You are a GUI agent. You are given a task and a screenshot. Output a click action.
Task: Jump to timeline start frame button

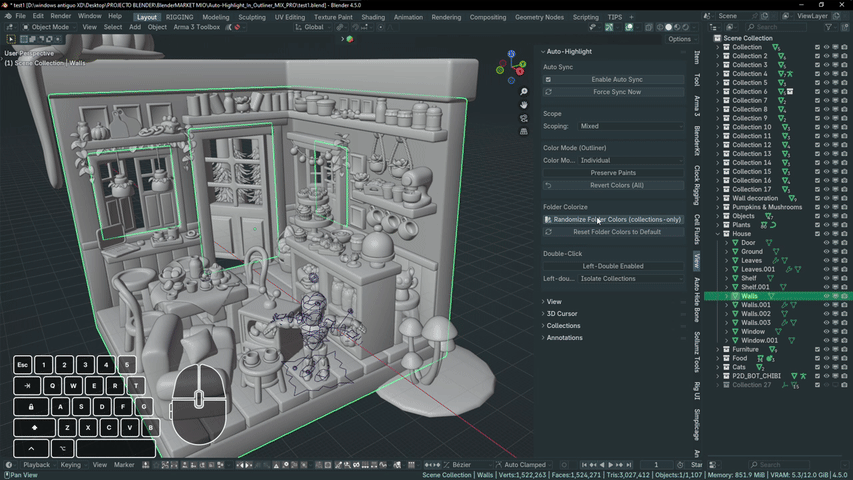pyautogui.click(x=584, y=465)
